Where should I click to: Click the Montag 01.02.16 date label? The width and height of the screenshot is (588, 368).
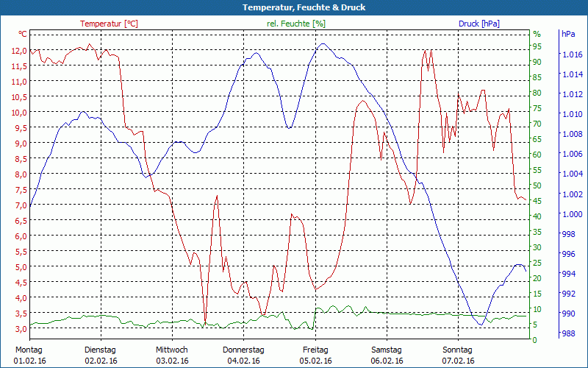coord(29,355)
